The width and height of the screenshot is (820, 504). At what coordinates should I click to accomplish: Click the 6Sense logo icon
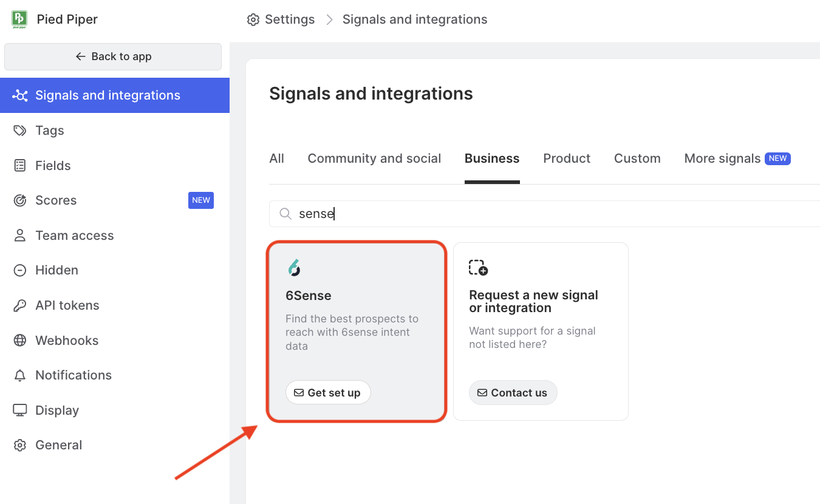click(x=294, y=267)
